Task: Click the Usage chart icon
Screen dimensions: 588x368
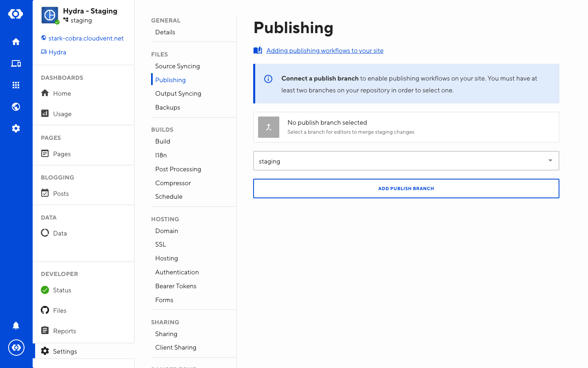Action: (45, 113)
